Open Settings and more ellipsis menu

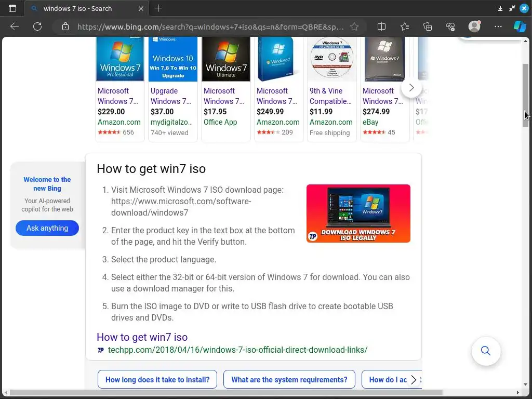tap(498, 26)
